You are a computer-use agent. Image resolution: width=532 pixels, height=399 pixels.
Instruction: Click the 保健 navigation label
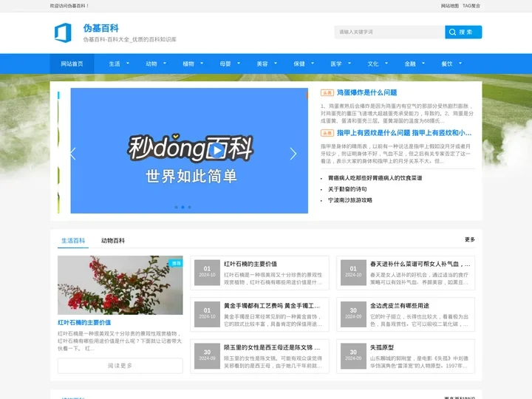[x=299, y=64]
